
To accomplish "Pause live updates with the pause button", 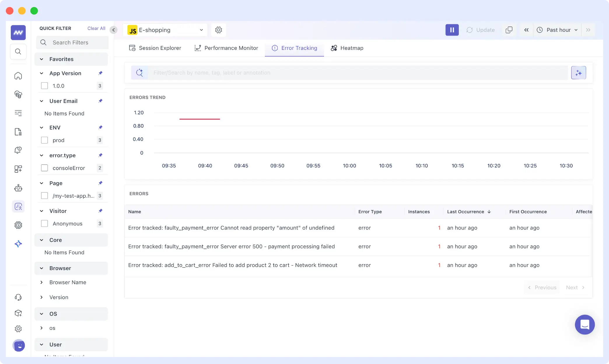I will [452, 30].
